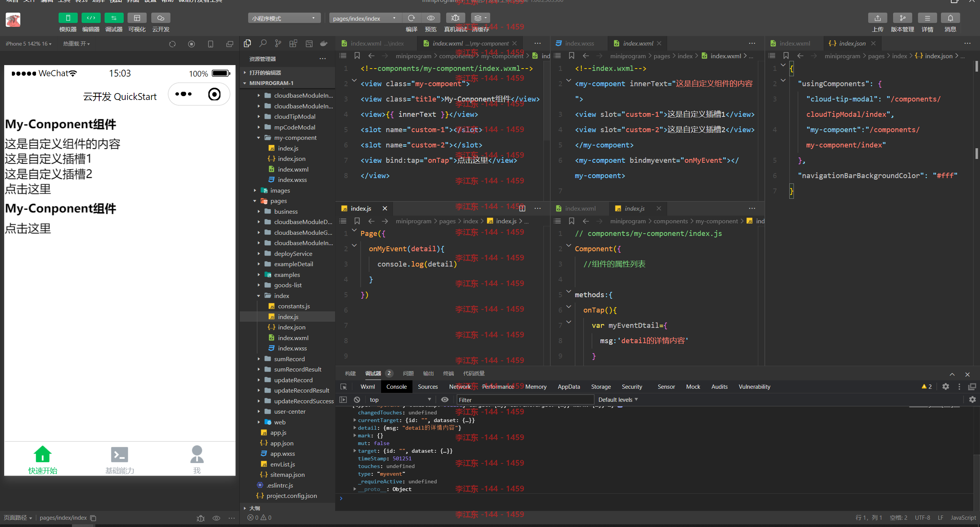The width and height of the screenshot is (980, 527).
Task: Open the hot reload (热重载) dropdown
Action: (76, 44)
